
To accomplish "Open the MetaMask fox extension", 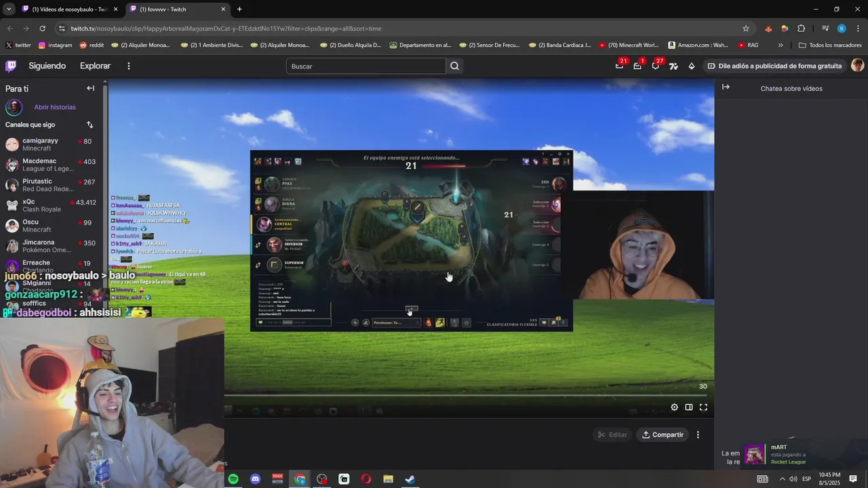I will [768, 28].
